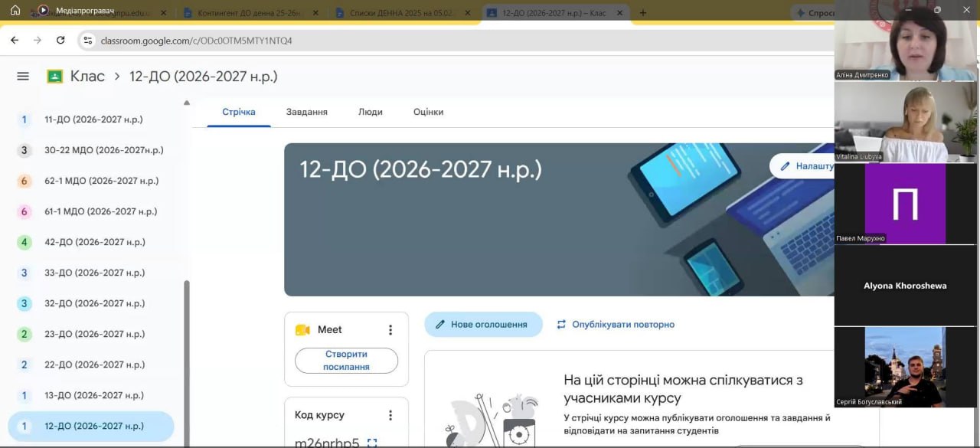Click browser home icon in tab strip

(15, 11)
